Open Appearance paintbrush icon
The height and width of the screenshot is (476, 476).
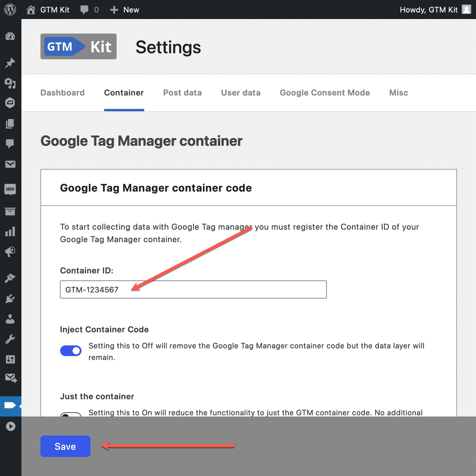pyautogui.click(x=10, y=278)
